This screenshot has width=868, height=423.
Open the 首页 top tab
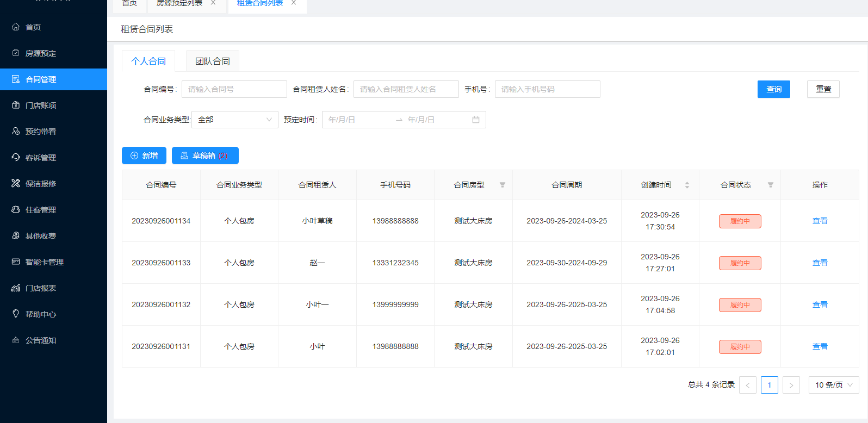pyautogui.click(x=129, y=3)
